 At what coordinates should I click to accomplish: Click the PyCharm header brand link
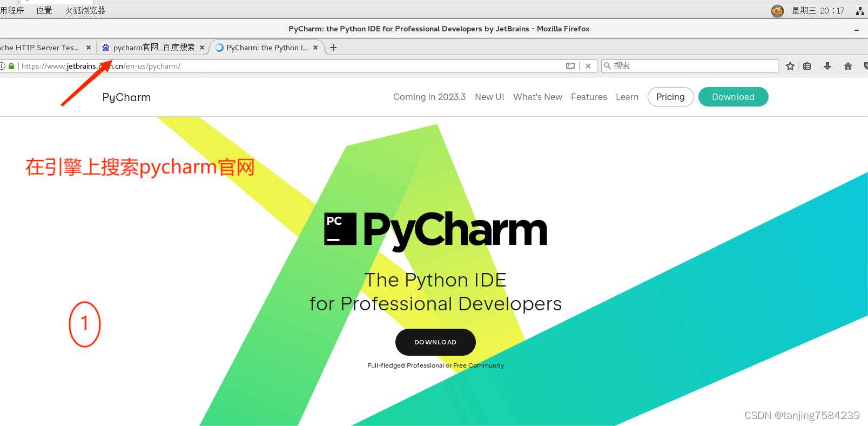[x=126, y=97]
